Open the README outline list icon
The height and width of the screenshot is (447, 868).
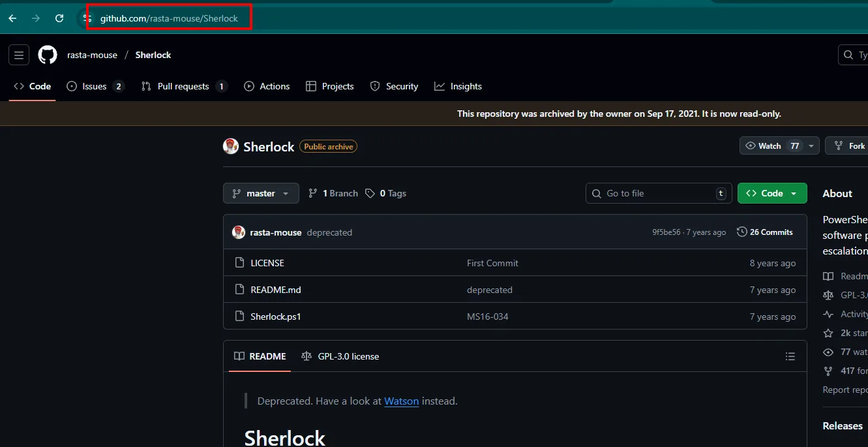pyautogui.click(x=790, y=356)
